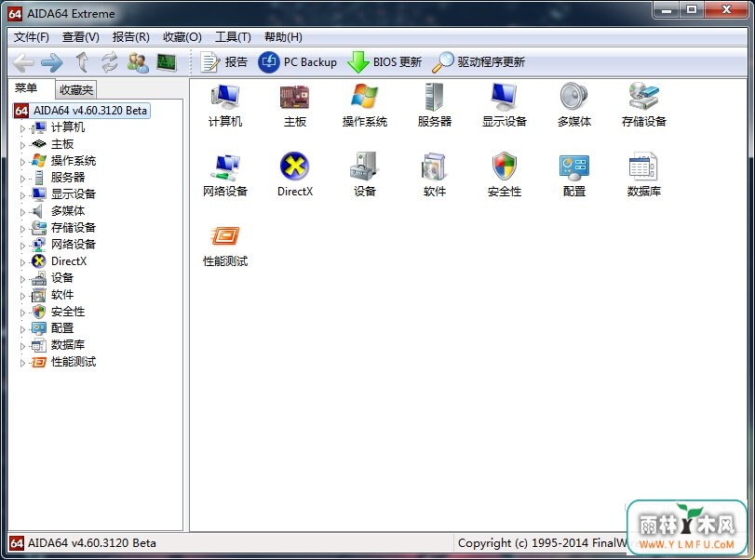This screenshot has height=560, width=755.
Task: Refresh using the circular arrows toolbar icon
Action: 110,62
